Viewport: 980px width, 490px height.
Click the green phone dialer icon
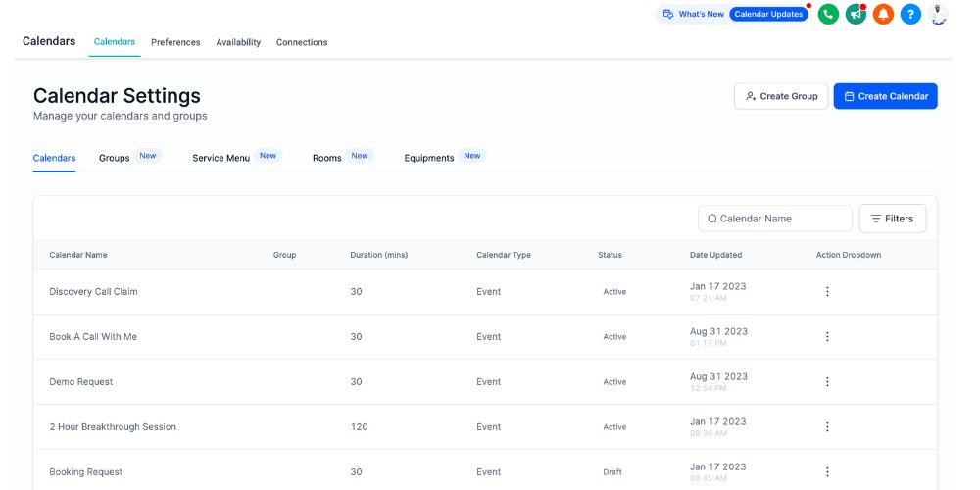coord(828,15)
